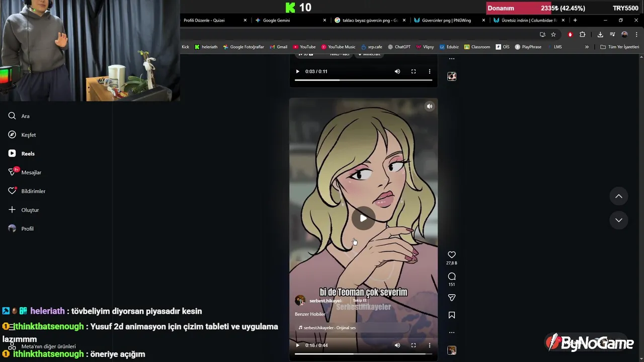Open audio thumbnail below the reel actions
644x362 pixels.
tap(452, 350)
